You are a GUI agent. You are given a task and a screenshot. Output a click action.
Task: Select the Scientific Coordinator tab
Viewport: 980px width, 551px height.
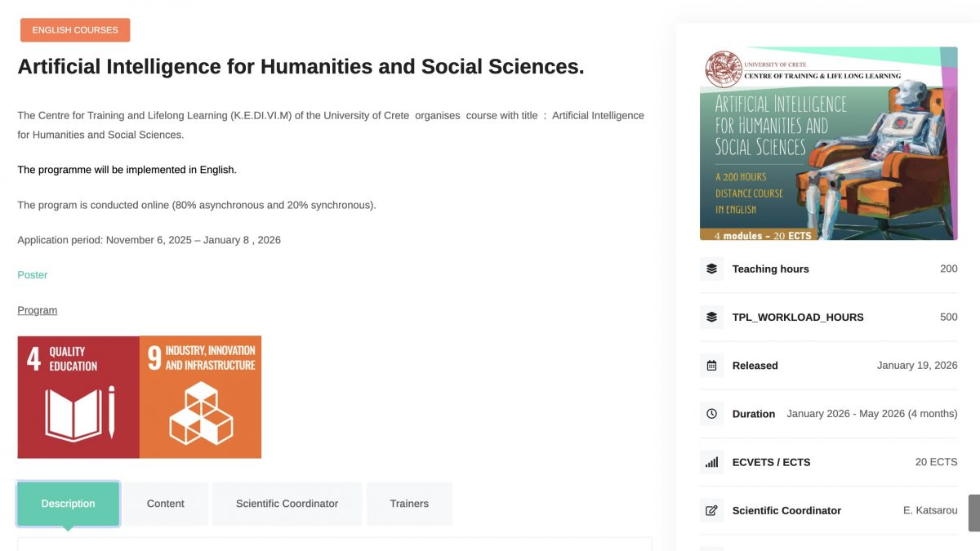click(x=287, y=504)
